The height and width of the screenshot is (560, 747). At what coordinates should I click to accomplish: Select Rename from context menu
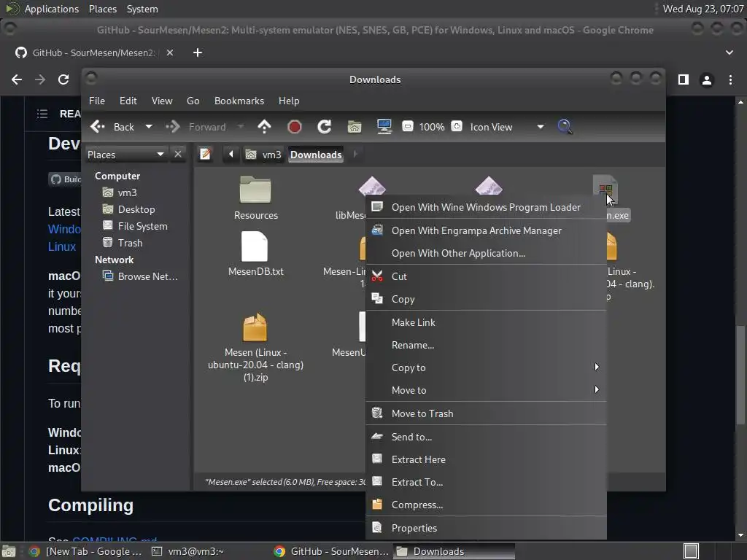pos(486,345)
